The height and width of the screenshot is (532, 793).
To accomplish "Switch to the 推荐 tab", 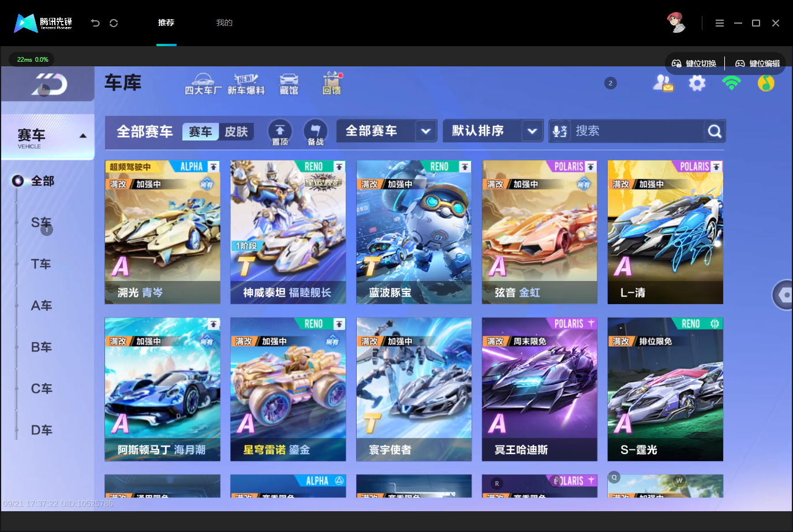I will pos(166,23).
